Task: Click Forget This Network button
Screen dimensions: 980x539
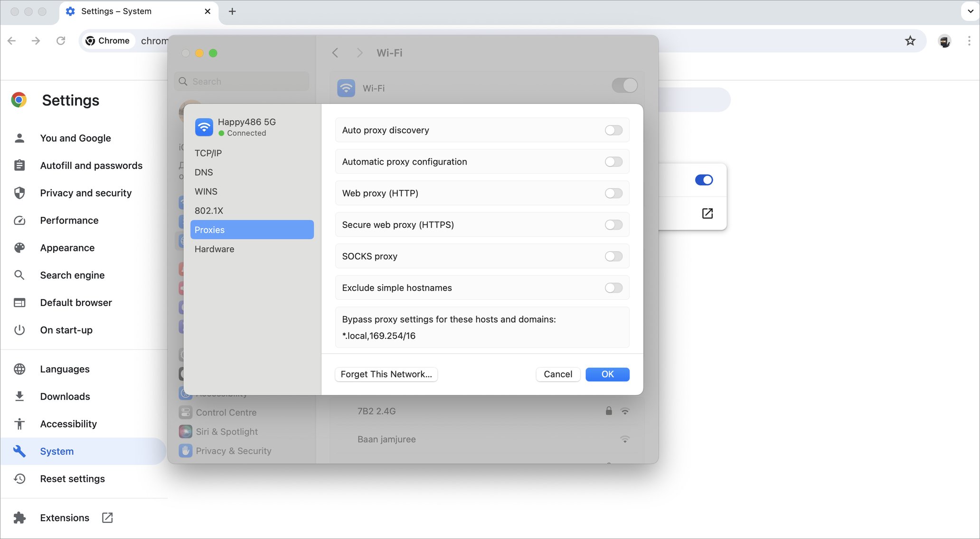Action: pos(386,374)
